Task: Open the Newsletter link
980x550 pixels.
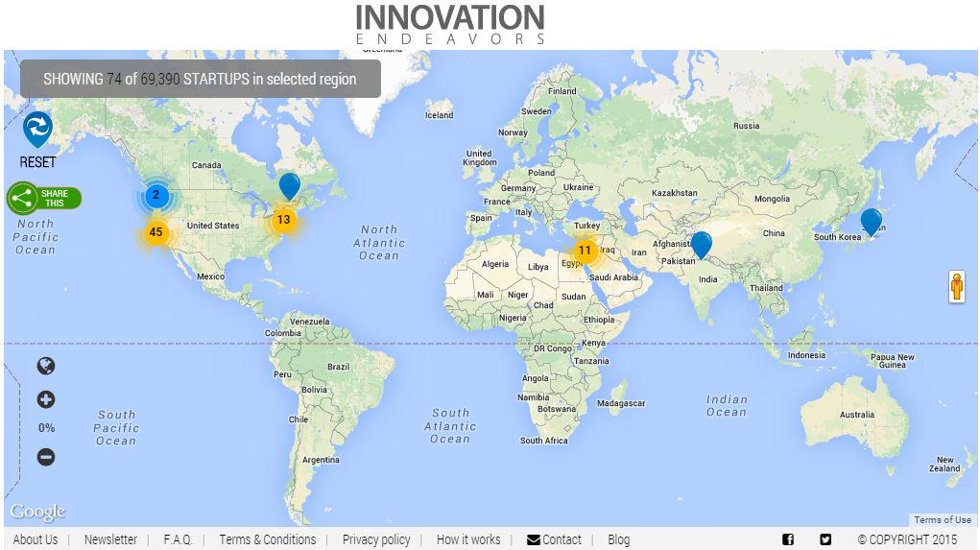Action: tap(110, 539)
